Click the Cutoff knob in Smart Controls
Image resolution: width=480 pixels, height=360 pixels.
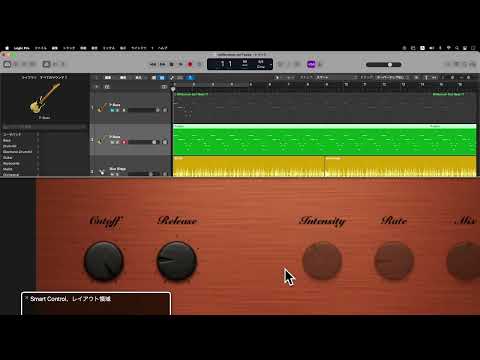[x=104, y=261]
